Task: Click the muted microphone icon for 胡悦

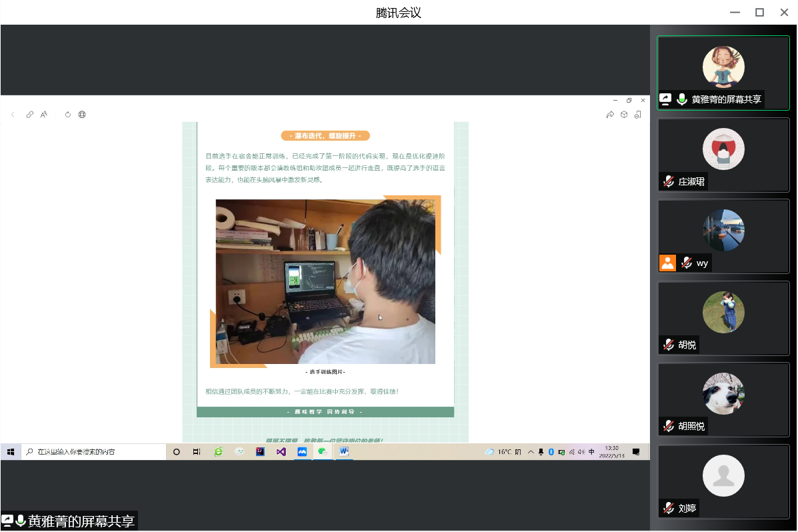Action: (x=668, y=345)
